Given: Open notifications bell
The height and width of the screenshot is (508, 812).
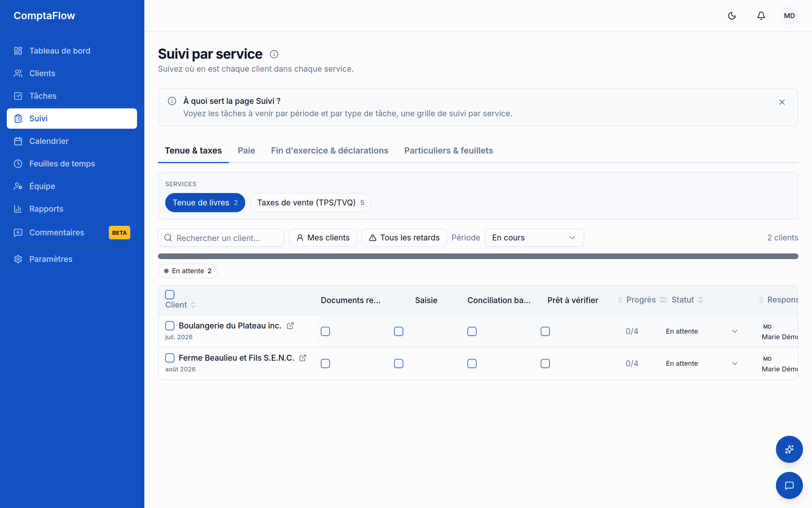Looking at the screenshot, I should (761, 16).
